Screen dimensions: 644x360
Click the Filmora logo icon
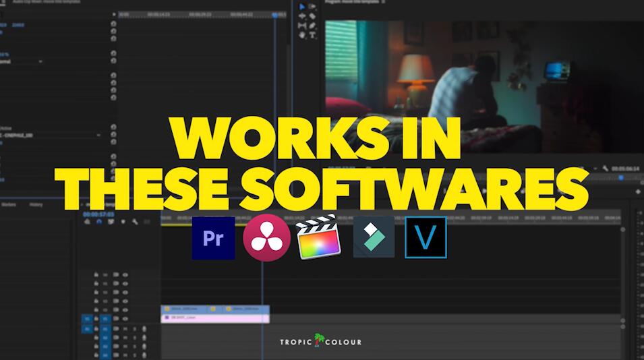coord(374,238)
